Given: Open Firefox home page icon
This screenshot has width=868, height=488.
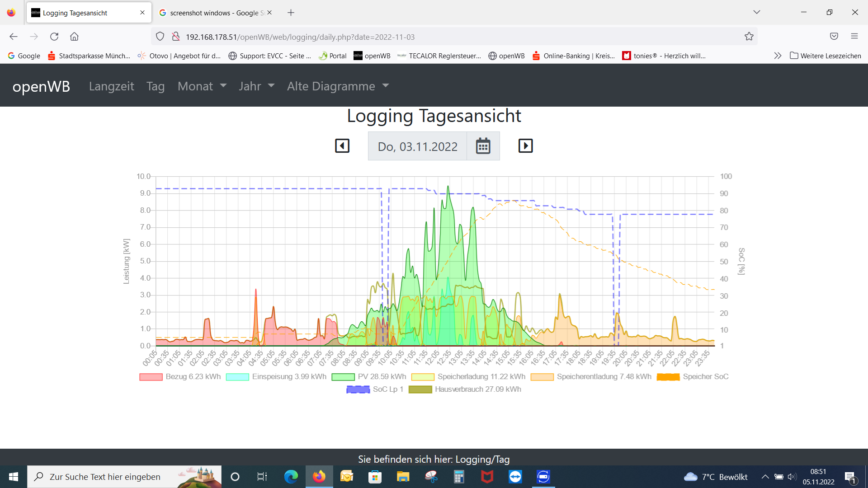Looking at the screenshot, I should click(74, 37).
